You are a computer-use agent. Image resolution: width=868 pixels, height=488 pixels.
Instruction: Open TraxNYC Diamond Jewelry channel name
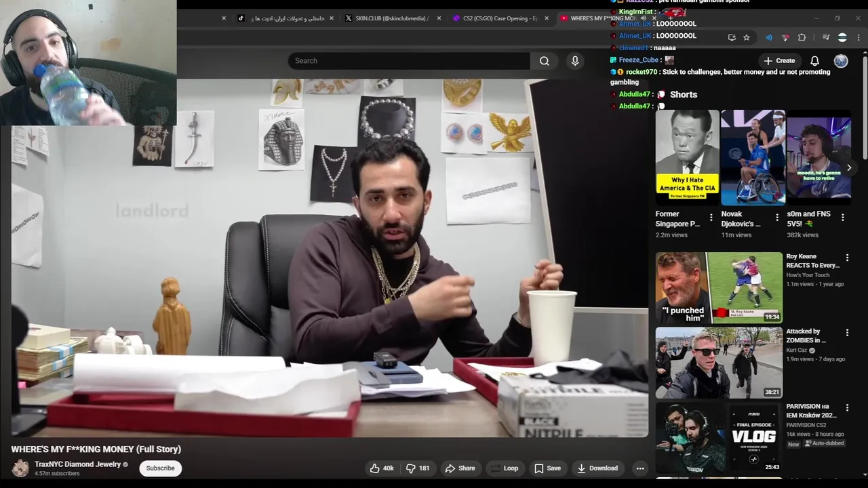77,464
